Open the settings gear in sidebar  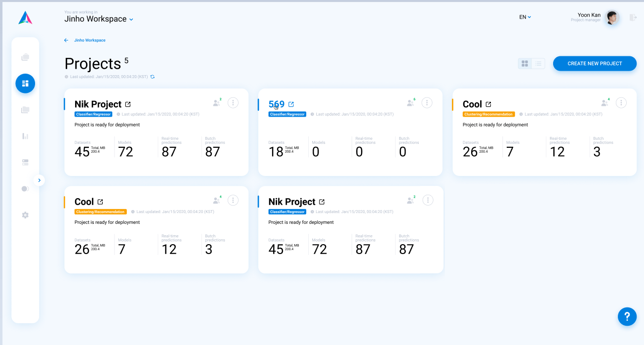(25, 215)
